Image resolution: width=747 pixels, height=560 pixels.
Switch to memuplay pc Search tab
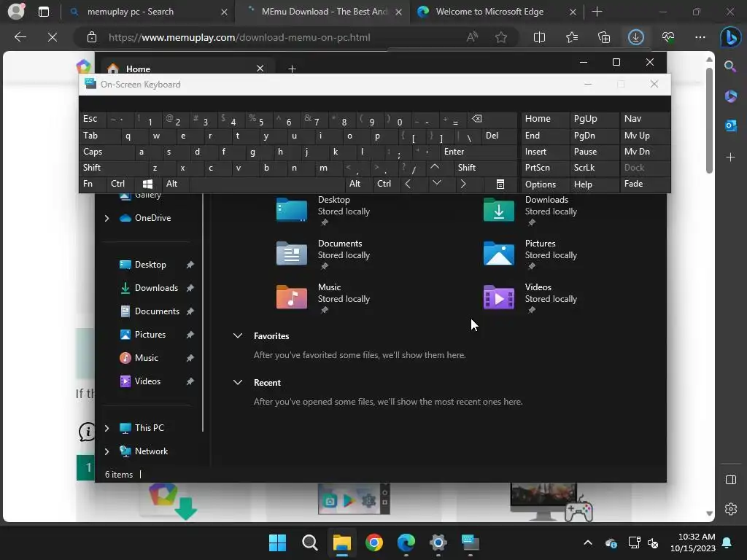coord(147,12)
